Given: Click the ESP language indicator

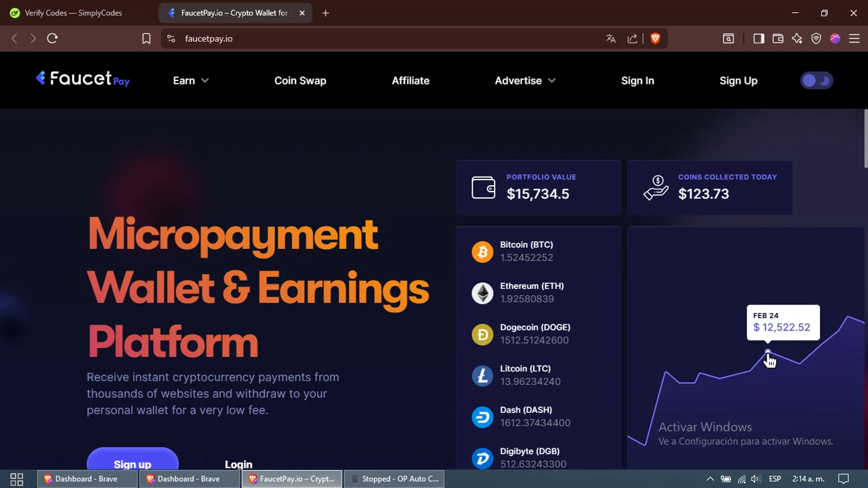Looking at the screenshot, I should pos(775,479).
